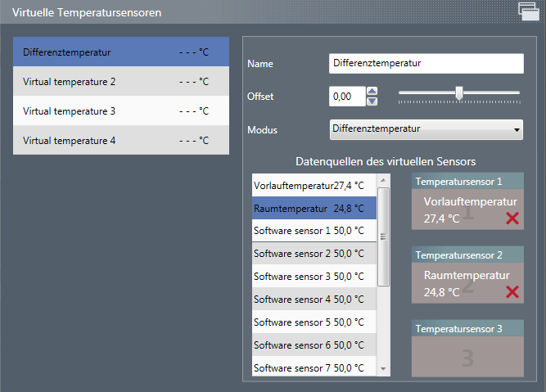This screenshot has height=392, width=546.
Task: Click the Name text field
Action: tap(426, 64)
